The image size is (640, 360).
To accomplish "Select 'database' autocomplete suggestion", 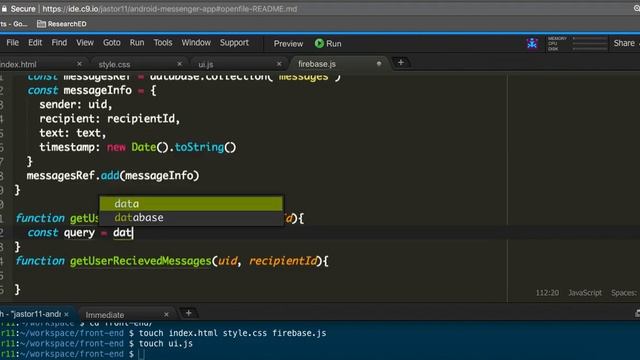I will point(191,218).
